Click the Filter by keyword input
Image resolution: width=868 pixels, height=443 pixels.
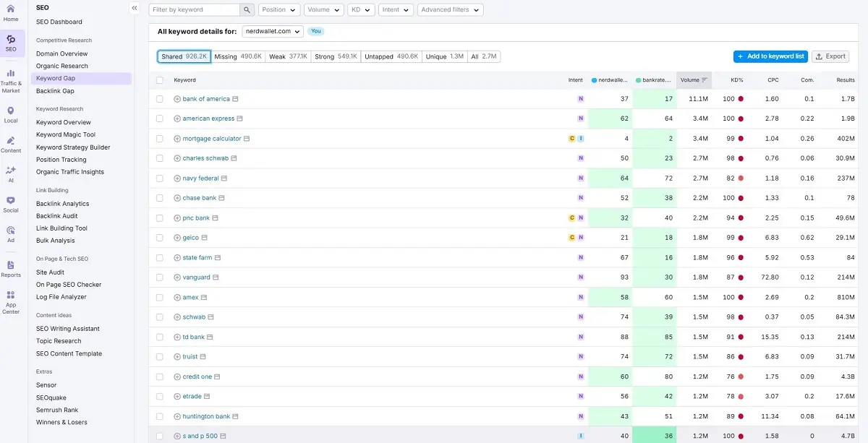[x=195, y=10]
